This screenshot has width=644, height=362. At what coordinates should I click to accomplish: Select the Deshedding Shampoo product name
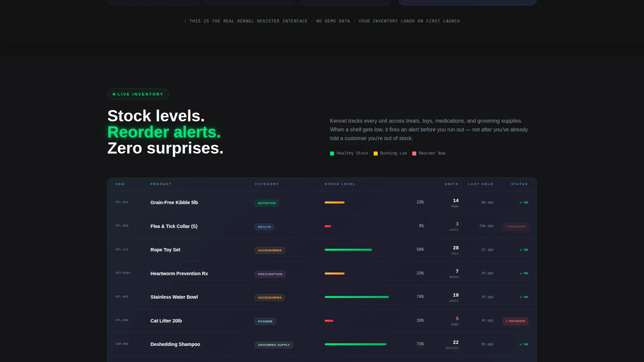point(175,344)
